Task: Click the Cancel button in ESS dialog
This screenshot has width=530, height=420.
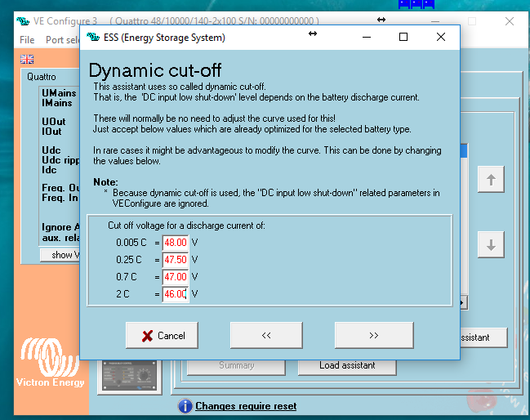Action: 162,335
